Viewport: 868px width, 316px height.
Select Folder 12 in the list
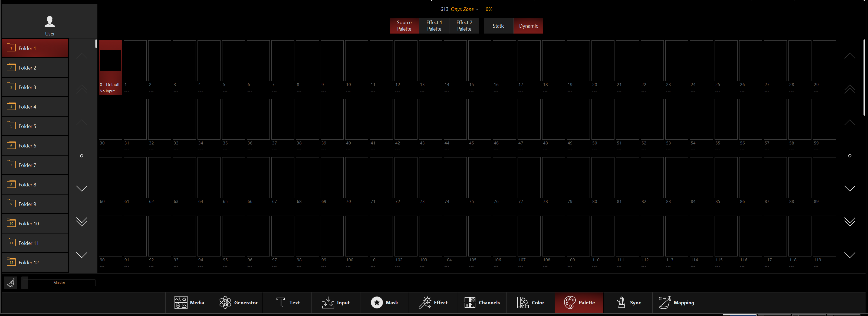coord(35,262)
